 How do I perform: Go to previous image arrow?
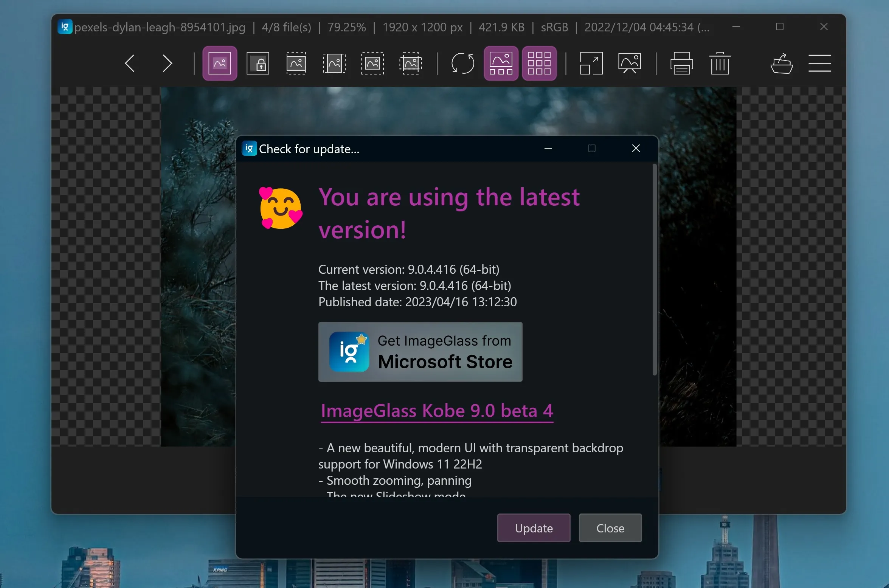(x=130, y=63)
